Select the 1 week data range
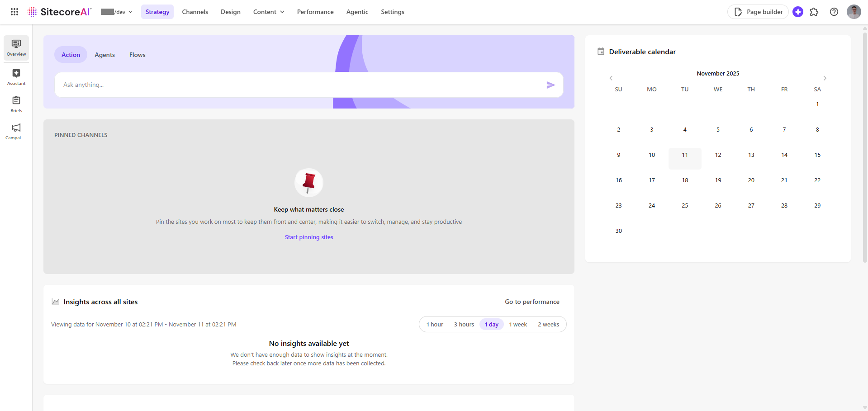 [518, 324]
